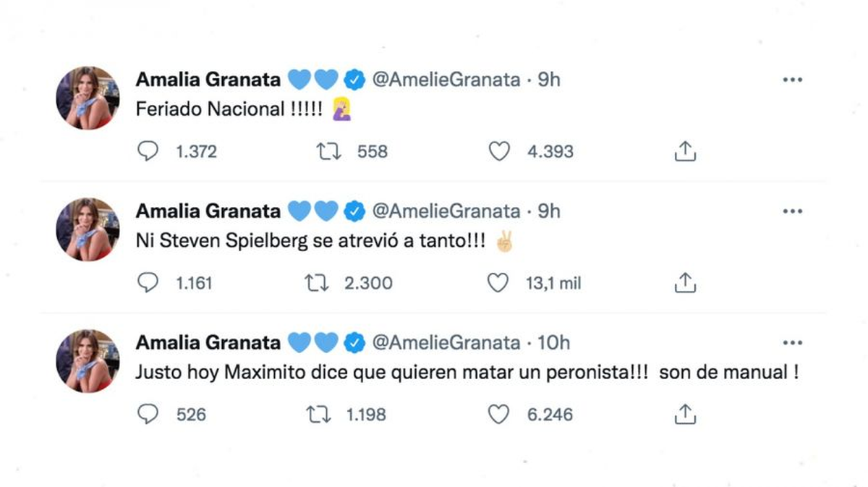Viewport: 868px width, 487px height.
Task: Like the Steven Spielberg tweet
Action: coord(498,283)
